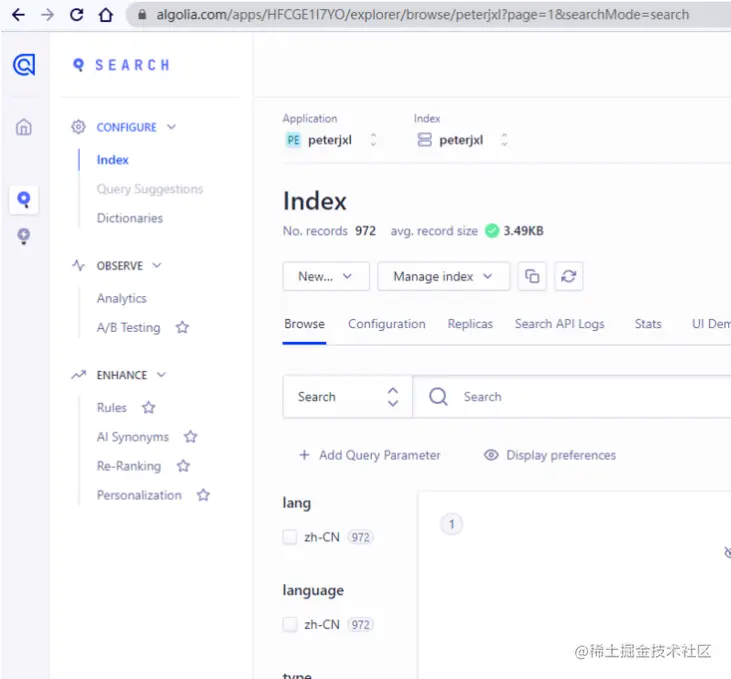731x679 pixels.
Task: Click the Algolia logo icon
Action: pyautogui.click(x=24, y=64)
